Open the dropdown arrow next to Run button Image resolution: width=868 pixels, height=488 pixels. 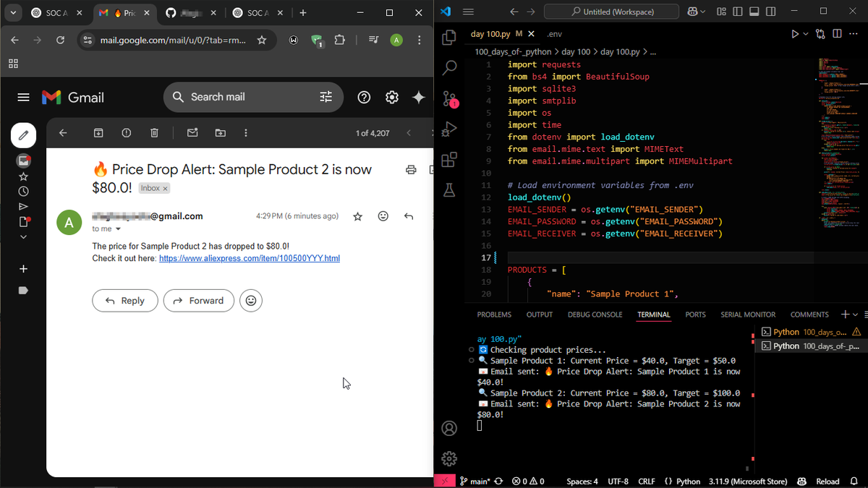pyautogui.click(x=806, y=34)
